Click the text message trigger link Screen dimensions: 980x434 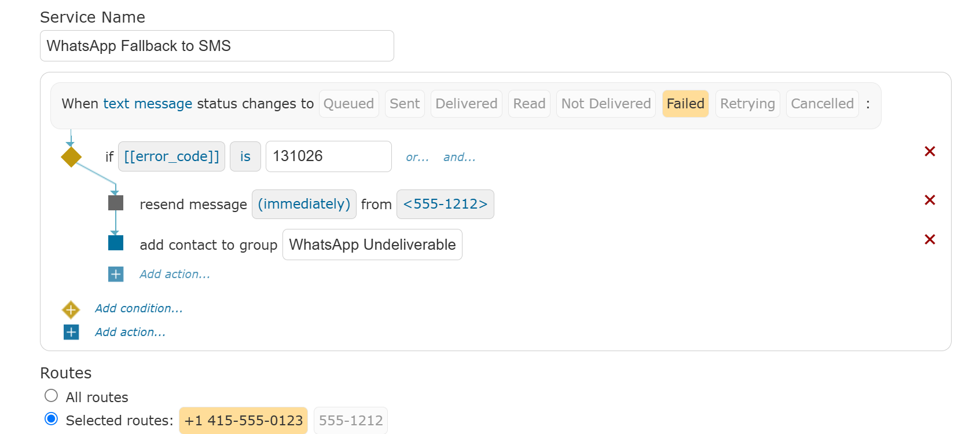tap(148, 104)
